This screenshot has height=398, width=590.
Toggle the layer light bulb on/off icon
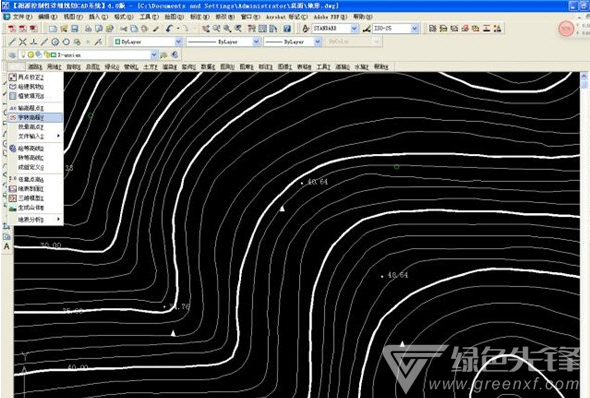click(23, 55)
